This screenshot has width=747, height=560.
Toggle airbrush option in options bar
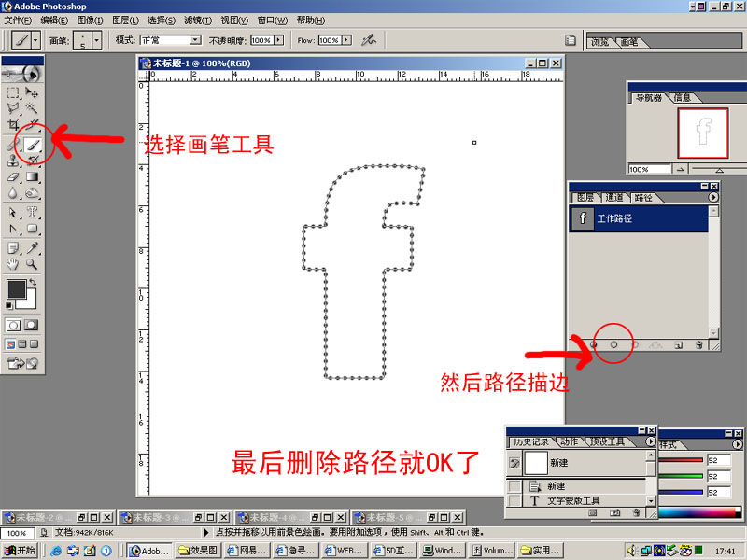[x=368, y=40]
